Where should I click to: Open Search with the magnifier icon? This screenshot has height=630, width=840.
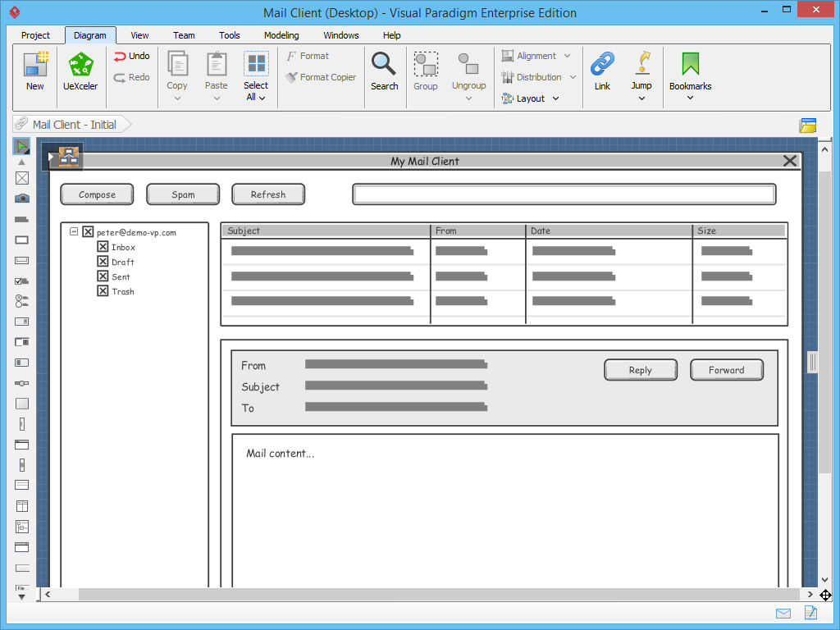(384, 64)
